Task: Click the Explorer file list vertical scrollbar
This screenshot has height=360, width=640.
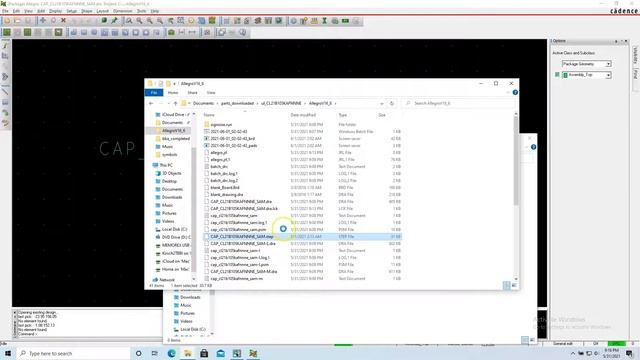Action: pyautogui.click(x=516, y=161)
